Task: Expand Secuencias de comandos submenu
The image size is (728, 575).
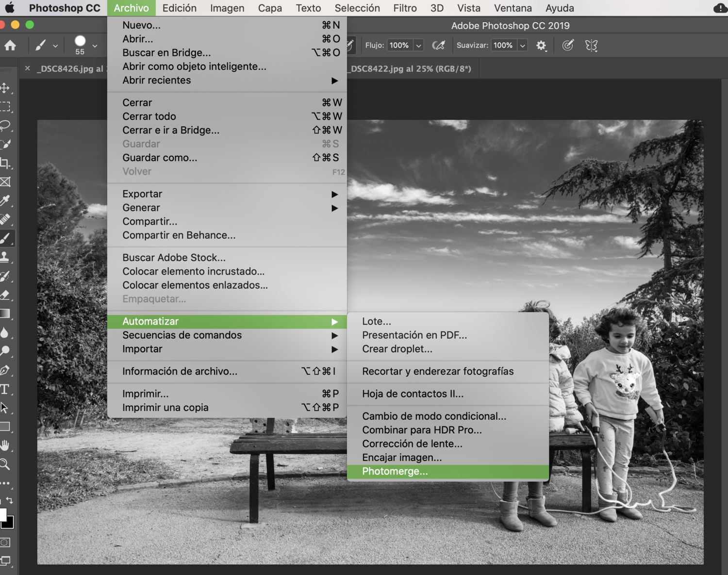Action: (x=227, y=335)
